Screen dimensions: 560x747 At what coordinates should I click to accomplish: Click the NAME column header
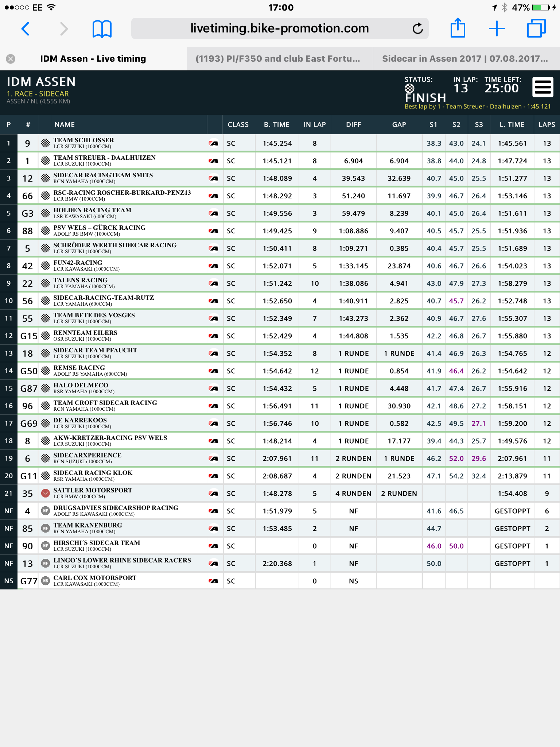(65, 124)
